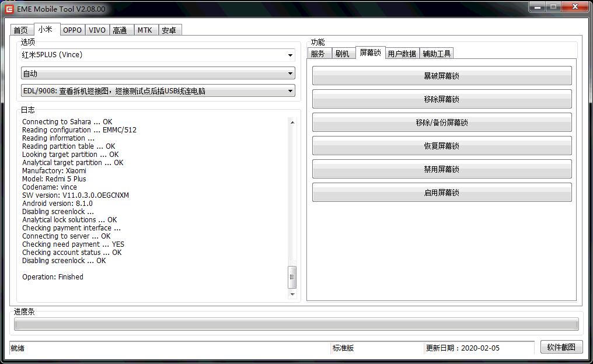Screen dimensions: 593x364
Task: Click the 移除屏幕锁 button
Action: (x=442, y=99)
